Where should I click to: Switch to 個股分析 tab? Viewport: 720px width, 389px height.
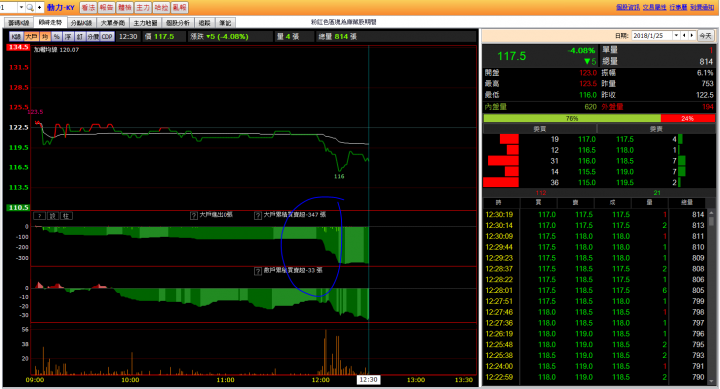(178, 23)
